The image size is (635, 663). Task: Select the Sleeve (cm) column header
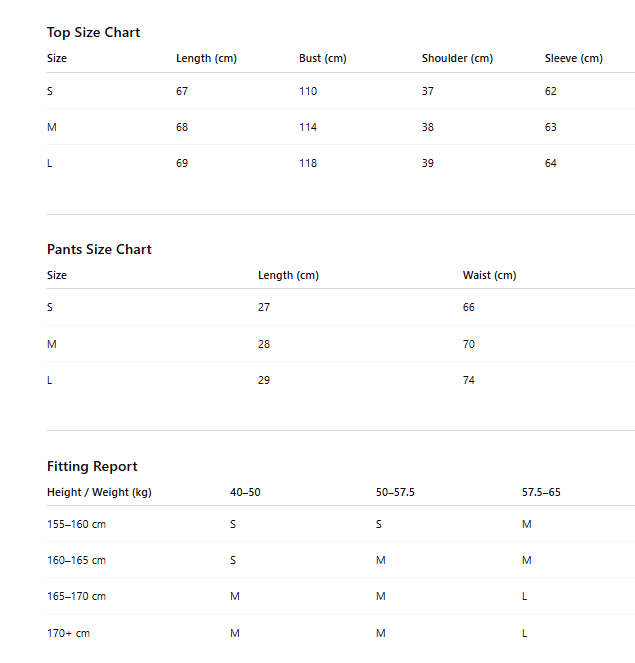(573, 58)
